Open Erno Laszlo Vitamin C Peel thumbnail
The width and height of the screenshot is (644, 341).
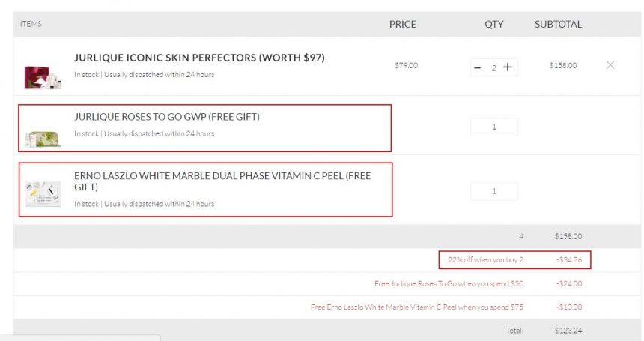[x=43, y=193]
